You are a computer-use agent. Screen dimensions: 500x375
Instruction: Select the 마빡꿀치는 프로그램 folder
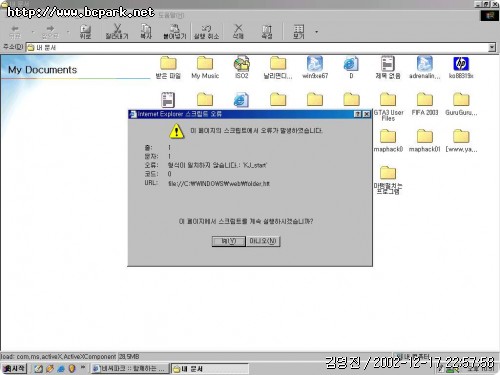click(388, 180)
